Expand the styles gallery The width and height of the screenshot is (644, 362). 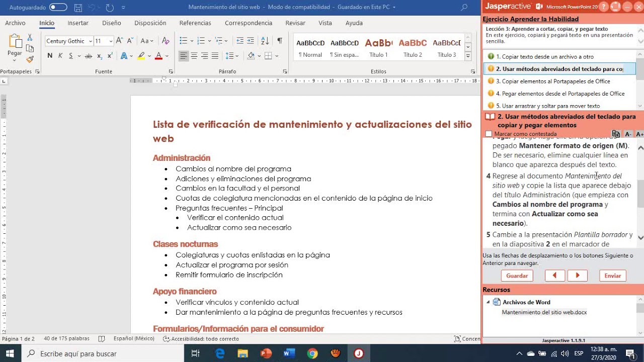coord(468,56)
